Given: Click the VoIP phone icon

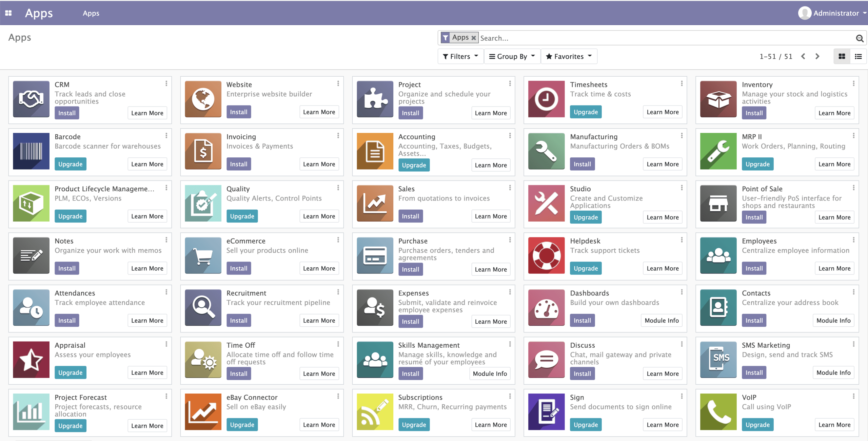Looking at the screenshot, I should [x=718, y=412].
